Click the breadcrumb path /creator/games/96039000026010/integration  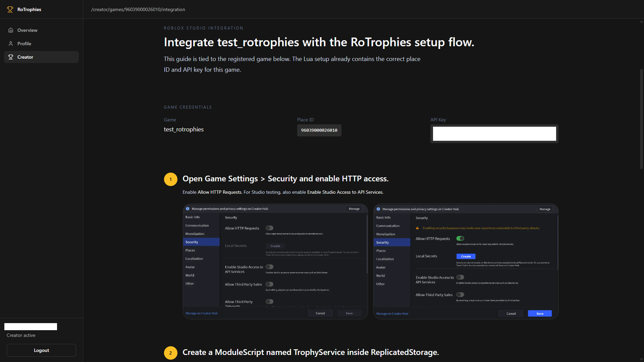coord(138,9)
